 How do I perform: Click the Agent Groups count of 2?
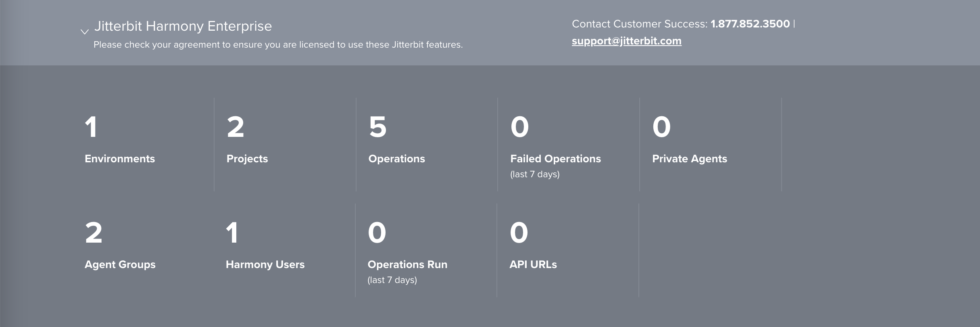94,233
